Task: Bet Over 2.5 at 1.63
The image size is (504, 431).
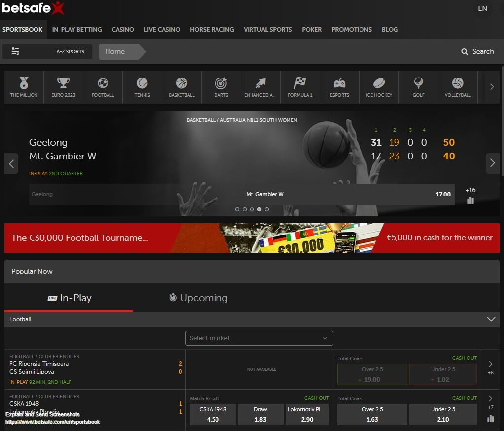Action: 372,414
